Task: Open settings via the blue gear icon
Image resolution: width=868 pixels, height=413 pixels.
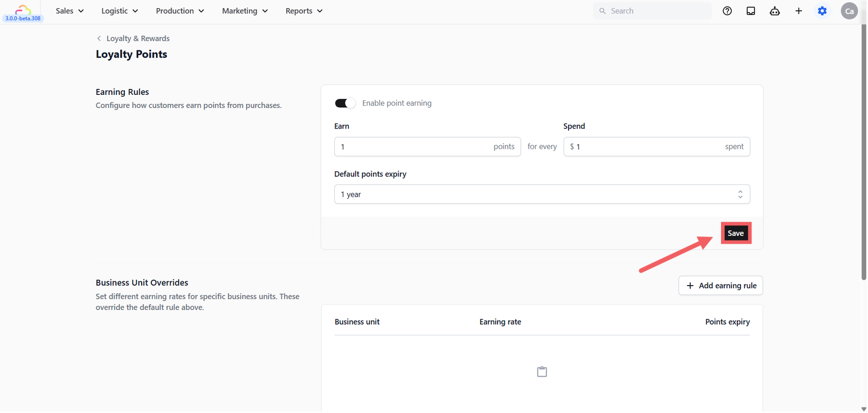Action: 822,11
